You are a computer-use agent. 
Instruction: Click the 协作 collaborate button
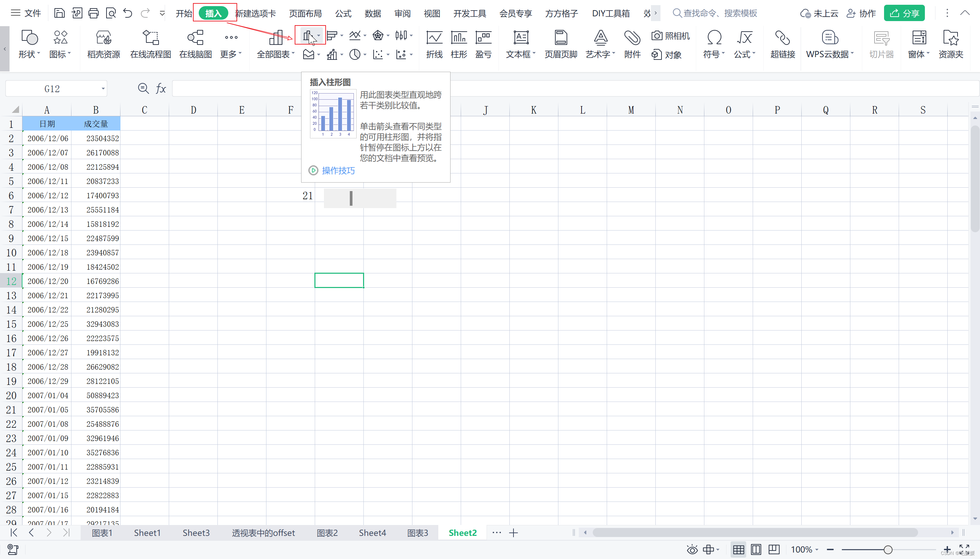[x=861, y=14]
